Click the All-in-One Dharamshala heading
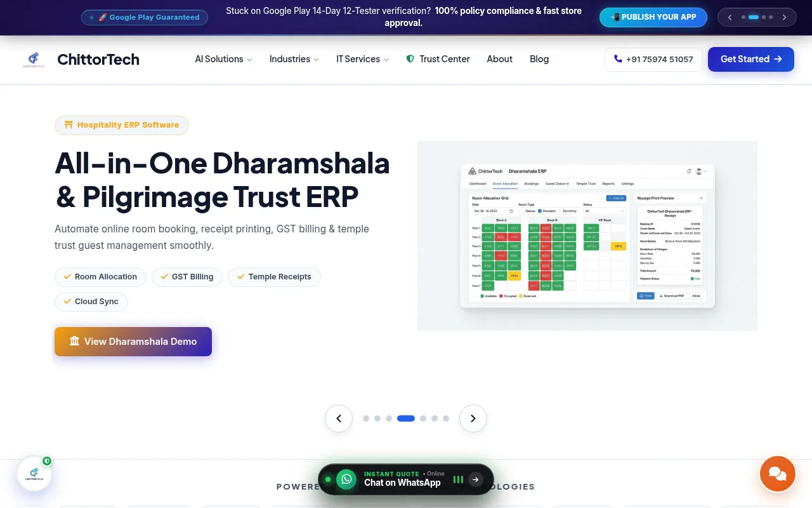Viewport: 812px width, 508px height. pyautogui.click(x=222, y=180)
